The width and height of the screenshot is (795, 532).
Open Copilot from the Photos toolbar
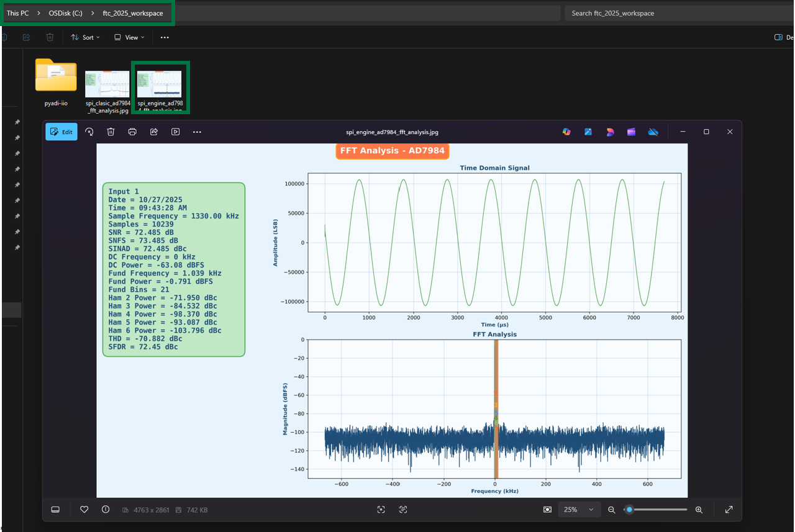tap(566, 132)
